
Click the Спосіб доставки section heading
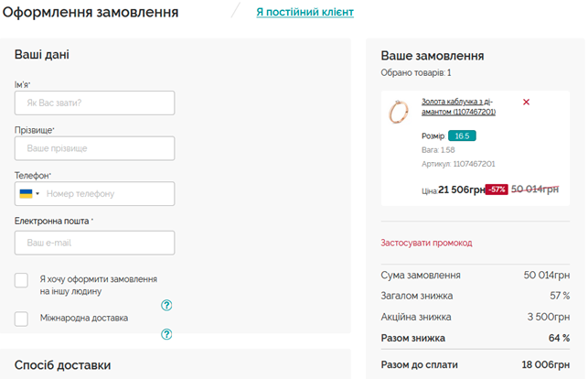pyautogui.click(x=62, y=365)
